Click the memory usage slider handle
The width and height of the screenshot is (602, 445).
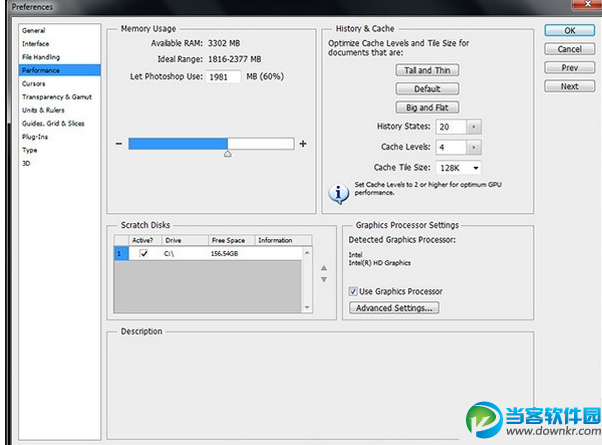tap(228, 154)
